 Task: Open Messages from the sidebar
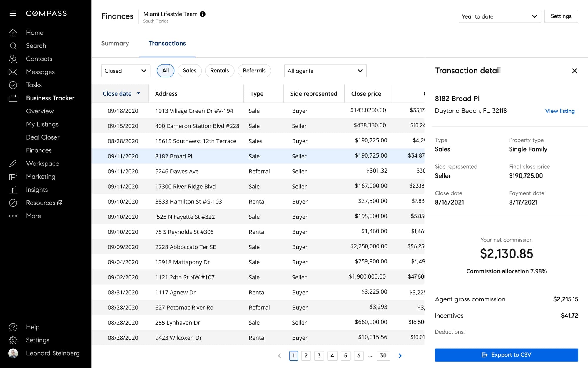(x=13, y=72)
